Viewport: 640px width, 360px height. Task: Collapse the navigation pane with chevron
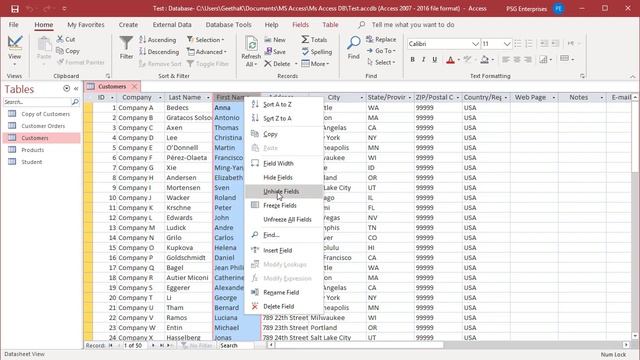point(76,89)
